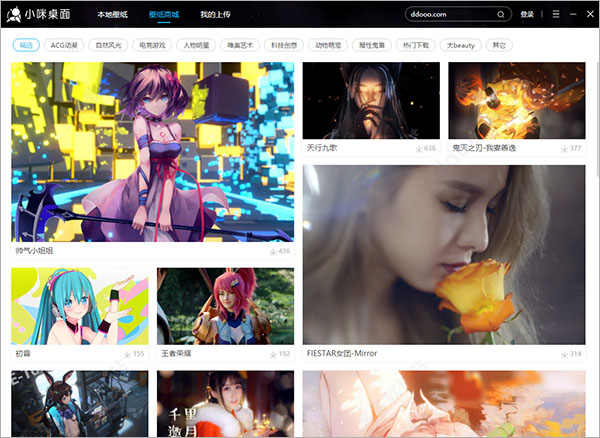600x438 pixels.
Task: Open FIESTAR女团-Mirror wallpaper preview
Action: point(444,254)
